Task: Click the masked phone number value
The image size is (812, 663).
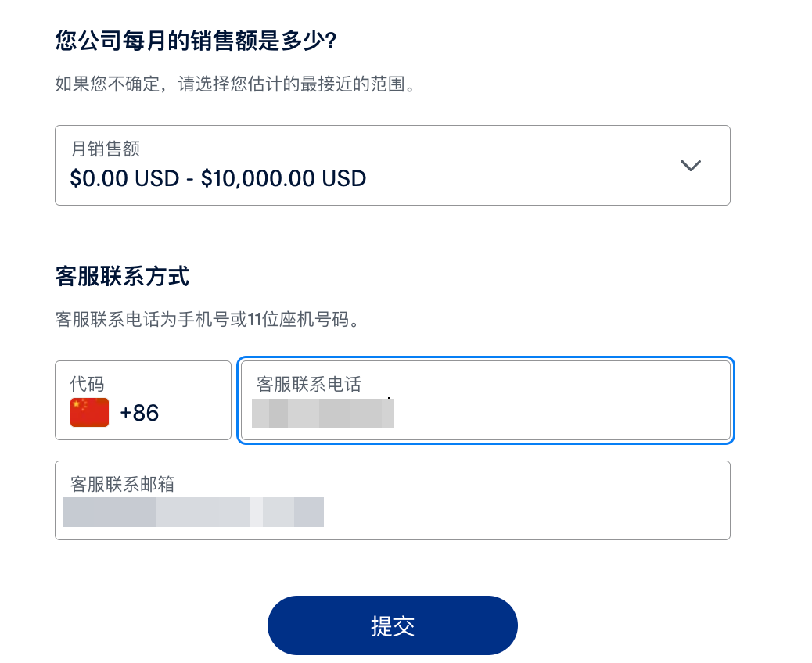Action: [322, 413]
